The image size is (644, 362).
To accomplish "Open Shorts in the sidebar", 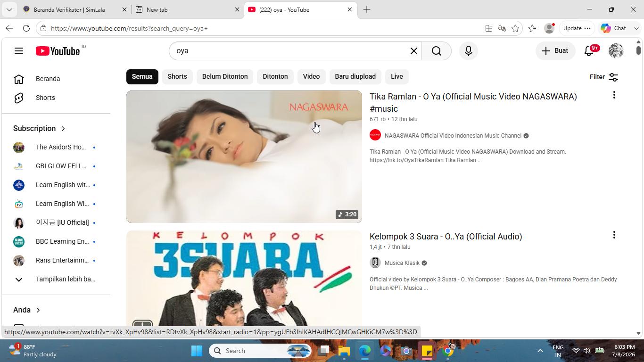I will click(x=56, y=98).
